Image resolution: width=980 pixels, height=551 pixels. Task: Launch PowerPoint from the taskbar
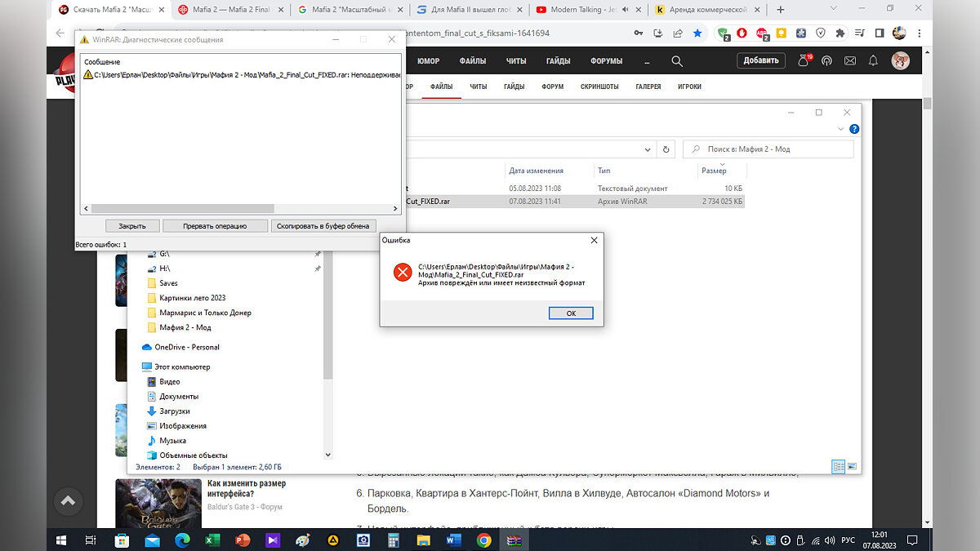(x=242, y=540)
